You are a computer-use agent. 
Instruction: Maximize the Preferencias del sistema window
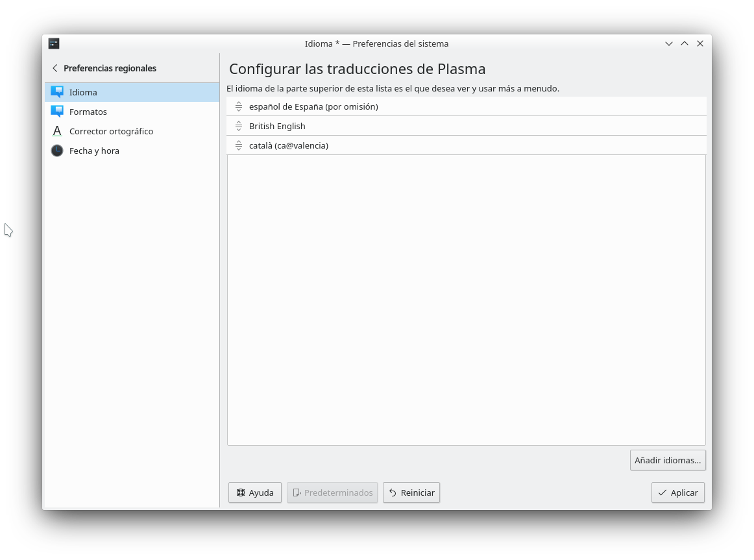point(685,43)
